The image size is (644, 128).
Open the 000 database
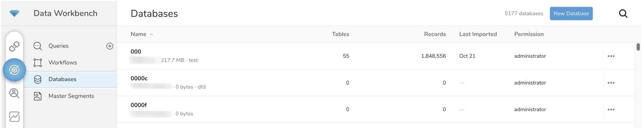coord(136,52)
